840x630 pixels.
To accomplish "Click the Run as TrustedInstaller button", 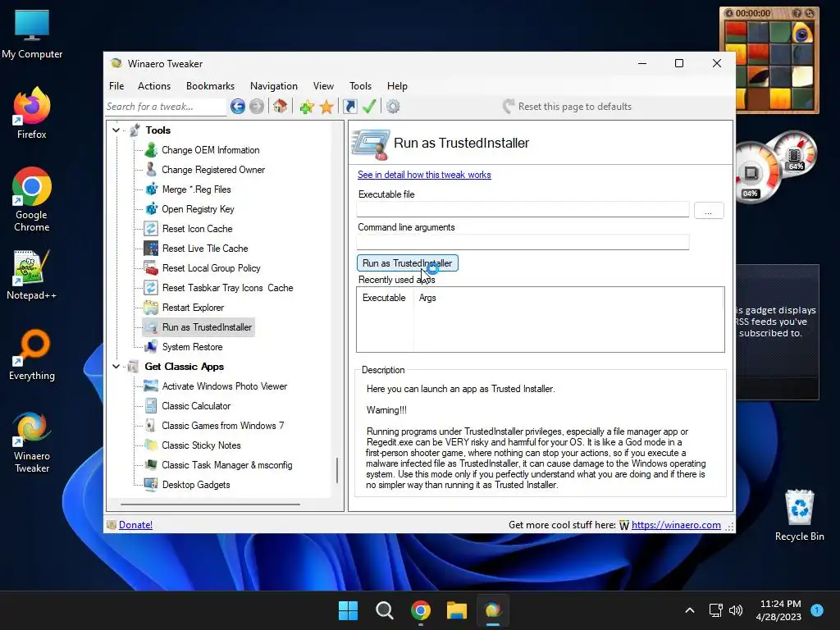I will click(407, 263).
